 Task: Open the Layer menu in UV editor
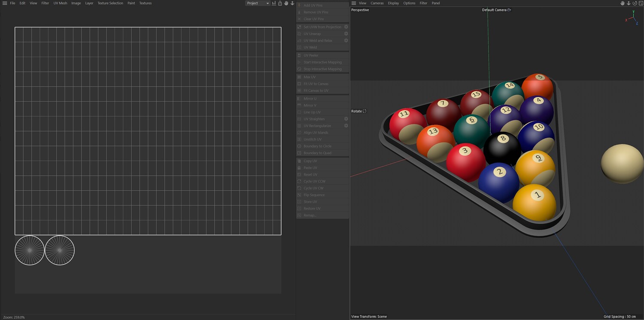pyautogui.click(x=89, y=3)
